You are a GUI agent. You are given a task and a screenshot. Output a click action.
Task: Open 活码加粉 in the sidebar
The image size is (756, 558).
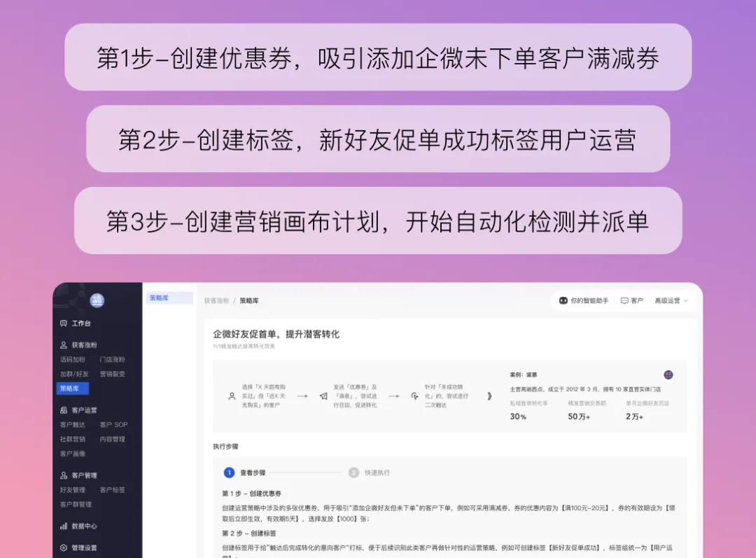pyautogui.click(x=72, y=360)
